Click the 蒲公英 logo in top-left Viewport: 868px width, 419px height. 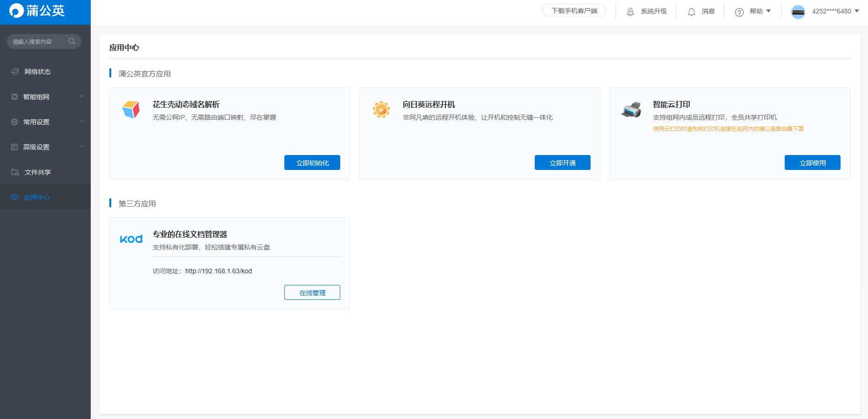(37, 11)
